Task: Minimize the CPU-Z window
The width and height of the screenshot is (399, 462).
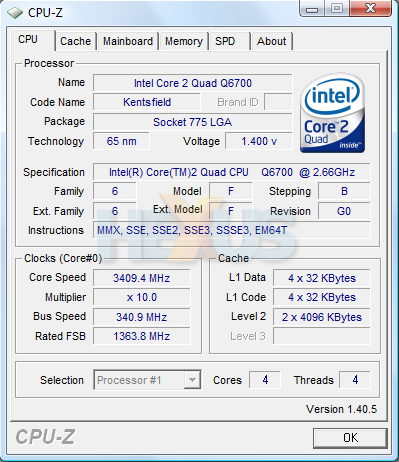Action: coord(312,9)
